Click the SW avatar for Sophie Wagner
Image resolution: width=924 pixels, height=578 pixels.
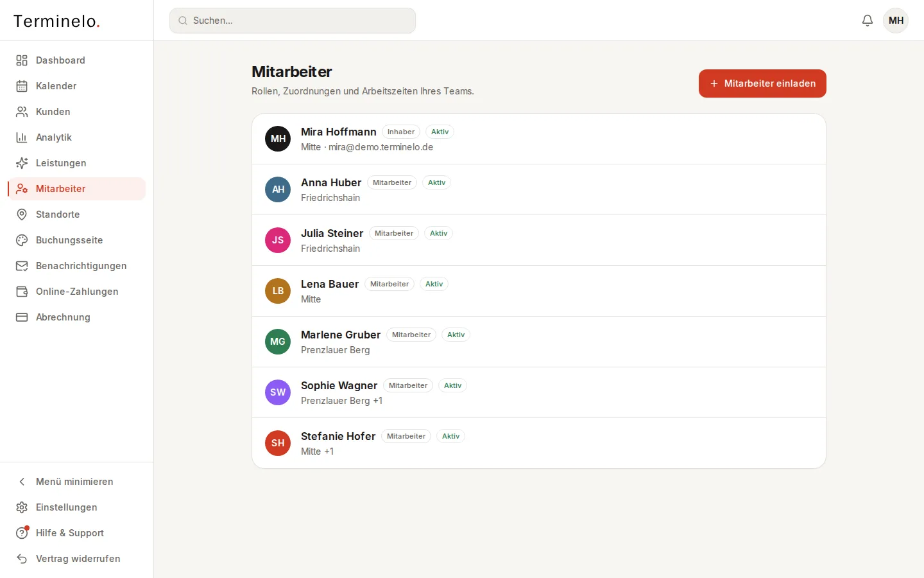pos(278,392)
